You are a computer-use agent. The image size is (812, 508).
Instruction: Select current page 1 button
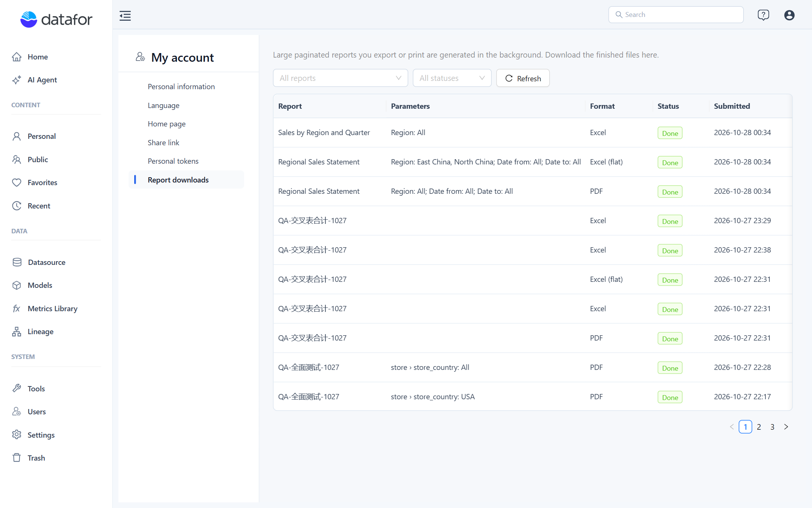coord(745,427)
